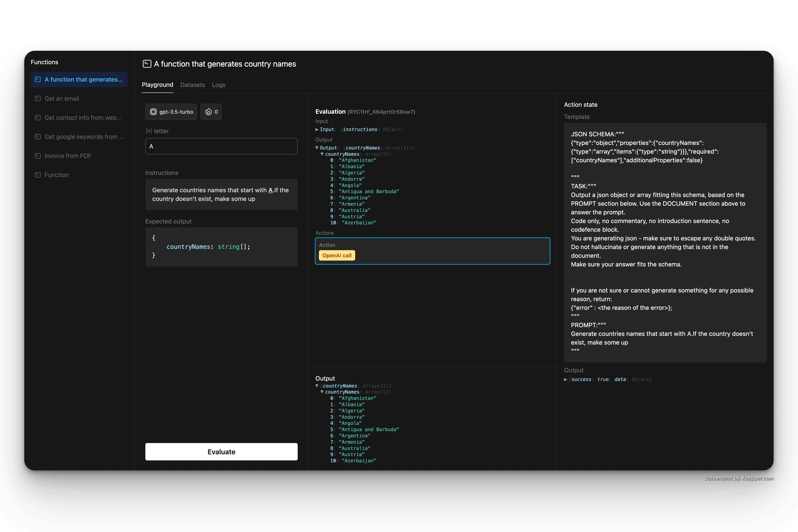Click the OpenAI call action badge
Viewport: 798px width, 532px height.
point(337,256)
